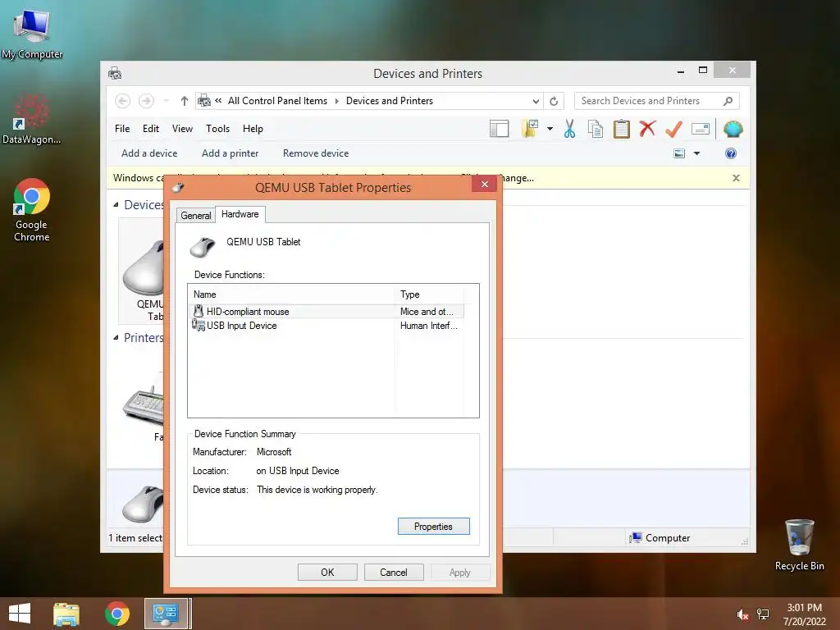
Task: Open the DataWagon desktop shortcut
Action: click(x=31, y=119)
